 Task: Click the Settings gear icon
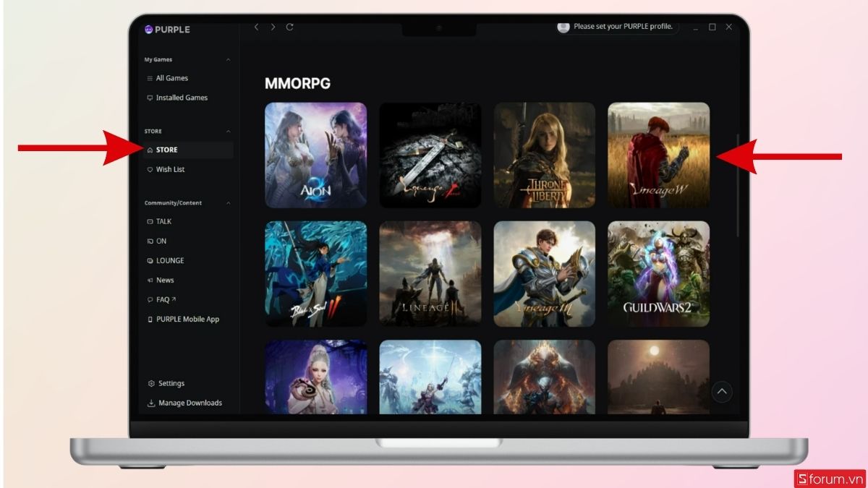pyautogui.click(x=151, y=383)
